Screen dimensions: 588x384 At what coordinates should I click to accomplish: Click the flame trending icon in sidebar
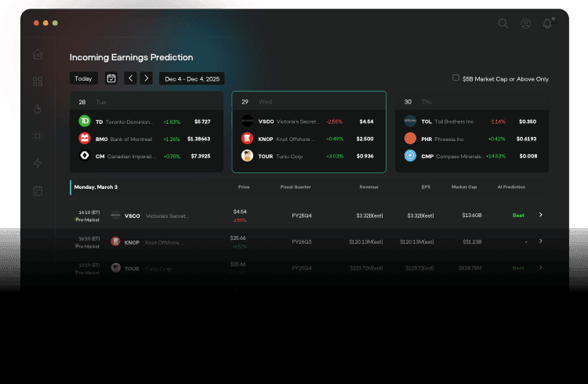tap(38, 109)
